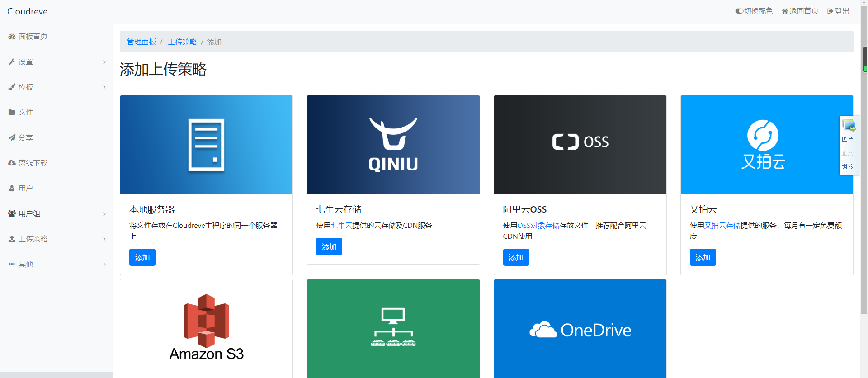Click the 又拍云 logo card image
This screenshot has height=378, width=868.
(x=767, y=145)
